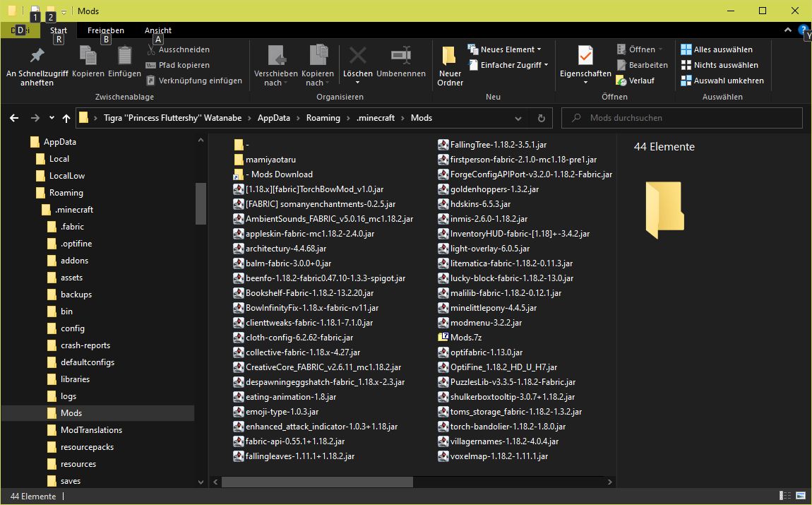Go up one folder level arrow

click(66, 118)
